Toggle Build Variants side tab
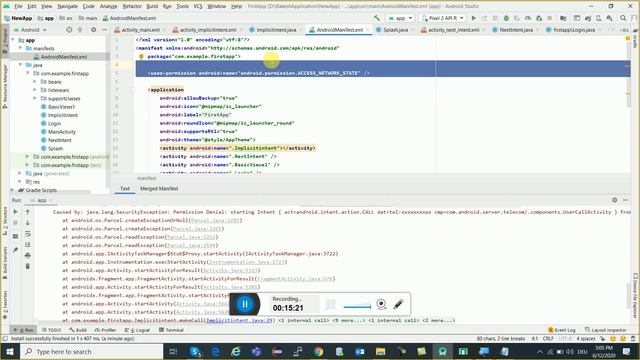Screen dimensions: 640x360 (x=5, y=263)
